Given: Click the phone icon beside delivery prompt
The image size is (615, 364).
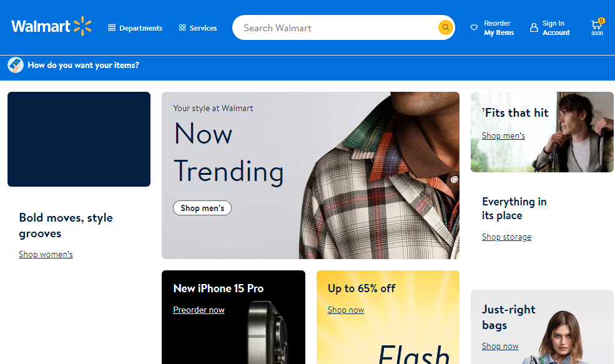Looking at the screenshot, I should pyautogui.click(x=16, y=65).
